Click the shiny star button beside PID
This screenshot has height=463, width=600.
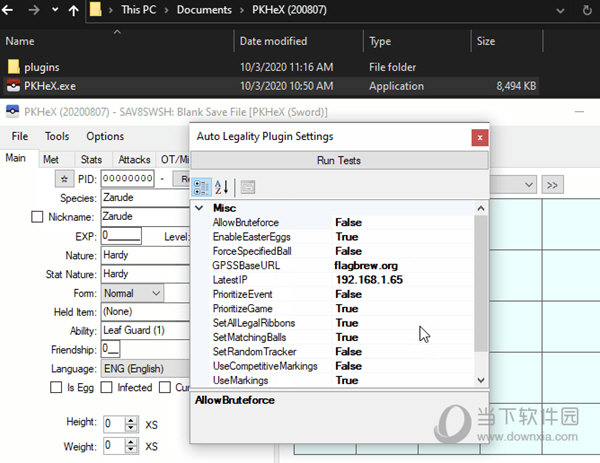(64, 178)
